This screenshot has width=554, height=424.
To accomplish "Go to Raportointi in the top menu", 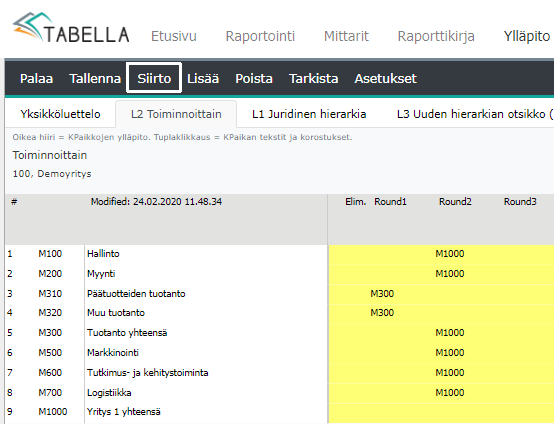I will (x=260, y=36).
